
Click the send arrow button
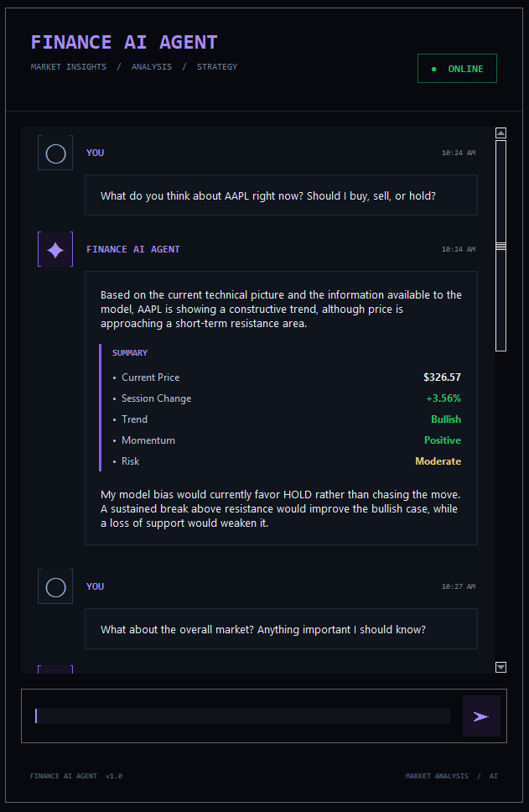coord(481,716)
